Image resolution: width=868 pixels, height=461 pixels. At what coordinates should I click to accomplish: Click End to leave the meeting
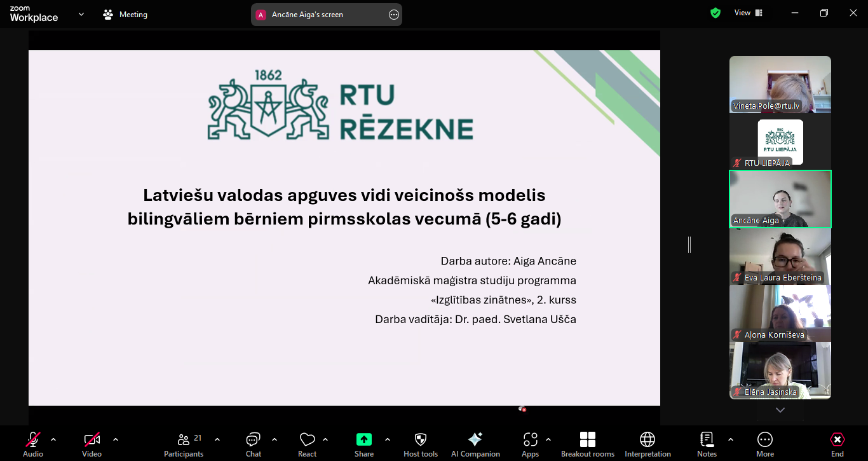coord(837,444)
